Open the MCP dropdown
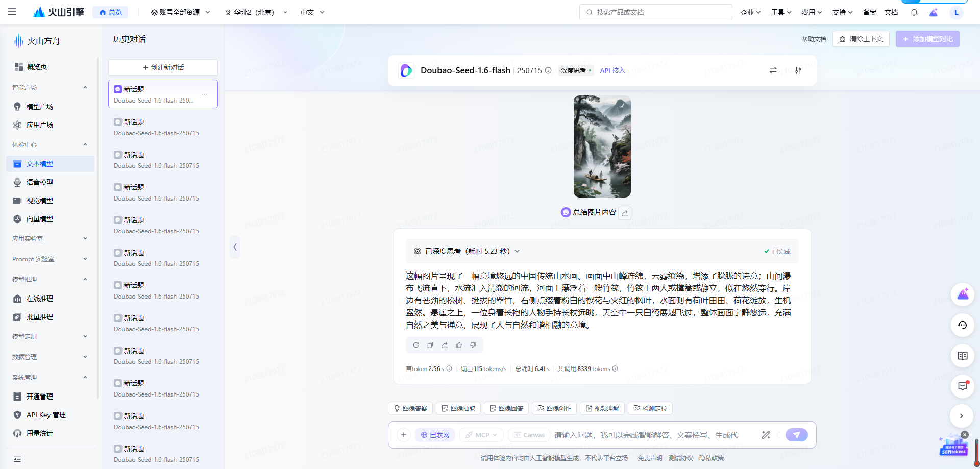This screenshot has width=980, height=469. click(x=481, y=435)
